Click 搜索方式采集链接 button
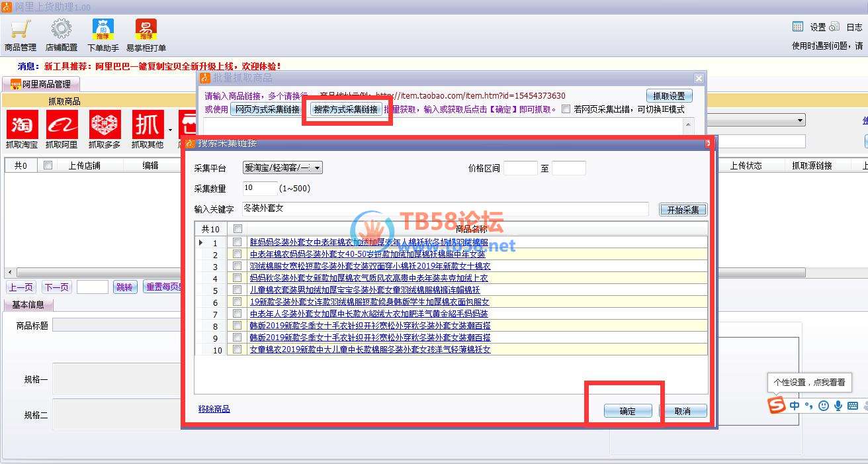Image resolution: width=868 pixels, height=464 pixels. (346, 109)
